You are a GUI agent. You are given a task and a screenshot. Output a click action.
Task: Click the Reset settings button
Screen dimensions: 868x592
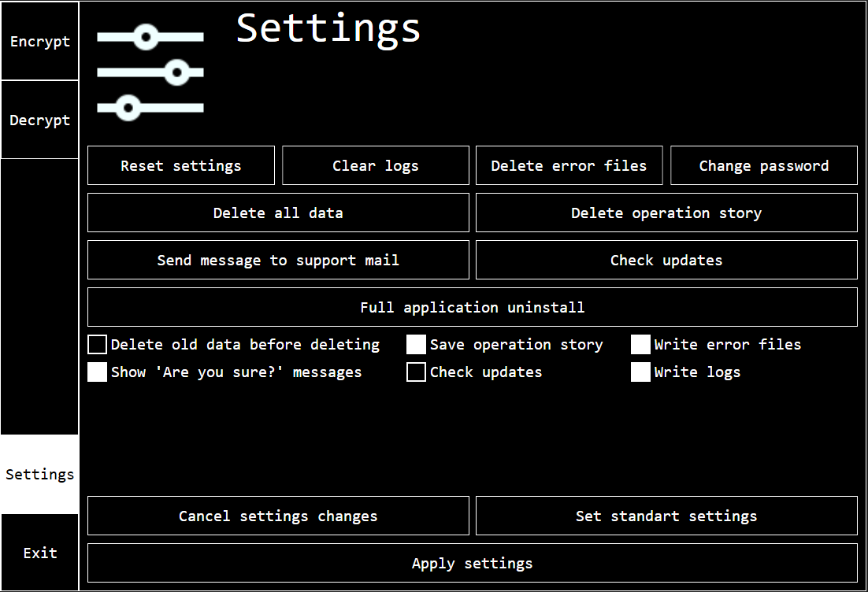(181, 165)
